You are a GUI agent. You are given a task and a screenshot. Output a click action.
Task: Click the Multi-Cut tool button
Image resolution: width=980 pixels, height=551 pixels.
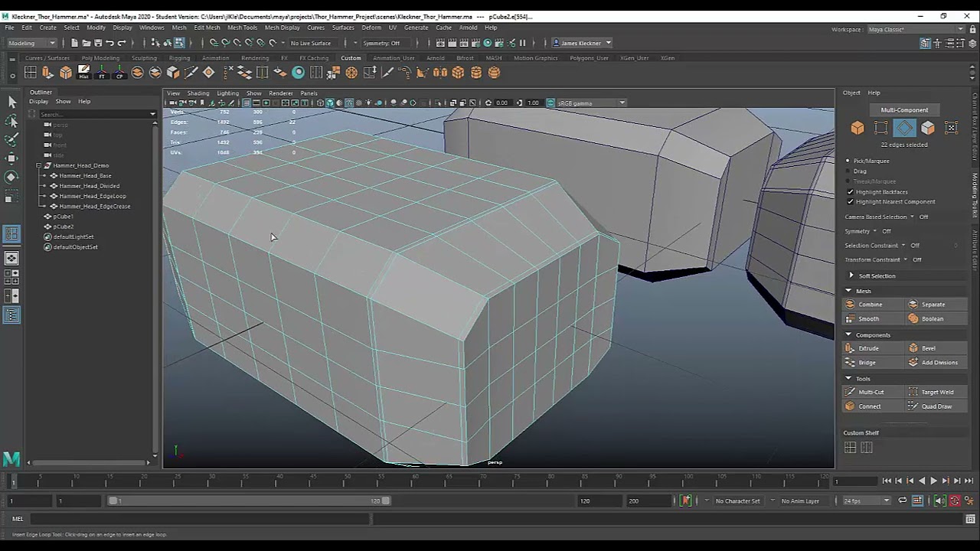(x=871, y=392)
